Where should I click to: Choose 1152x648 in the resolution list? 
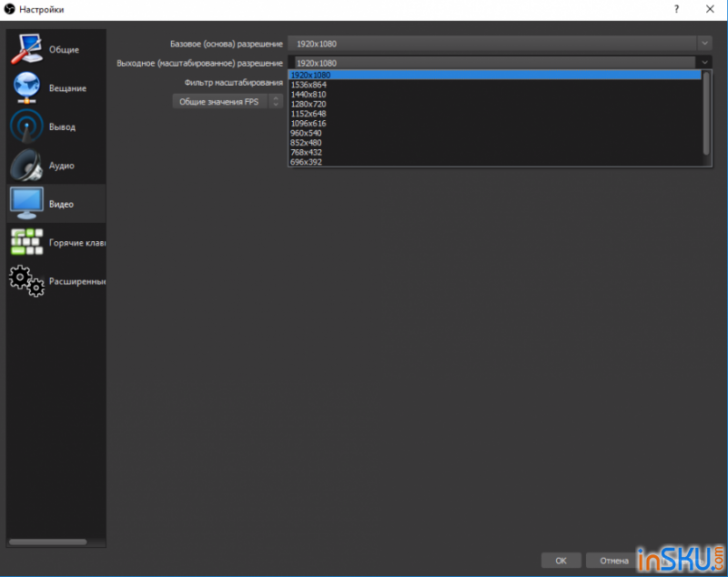tap(494, 114)
